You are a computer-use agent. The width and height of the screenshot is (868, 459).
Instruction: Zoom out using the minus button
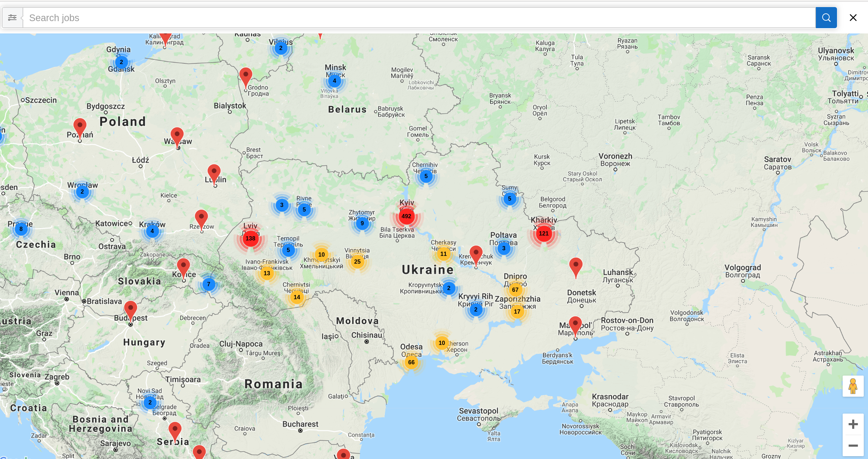(x=853, y=446)
